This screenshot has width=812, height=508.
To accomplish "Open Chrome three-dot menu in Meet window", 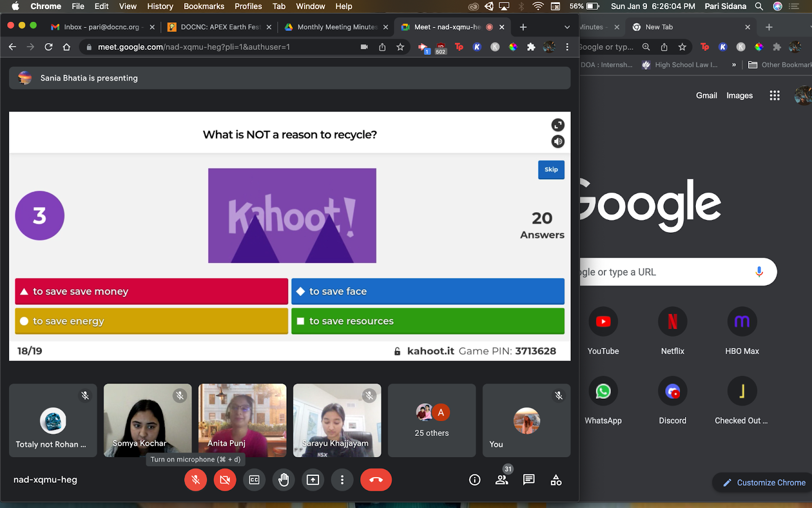I will [x=567, y=47].
